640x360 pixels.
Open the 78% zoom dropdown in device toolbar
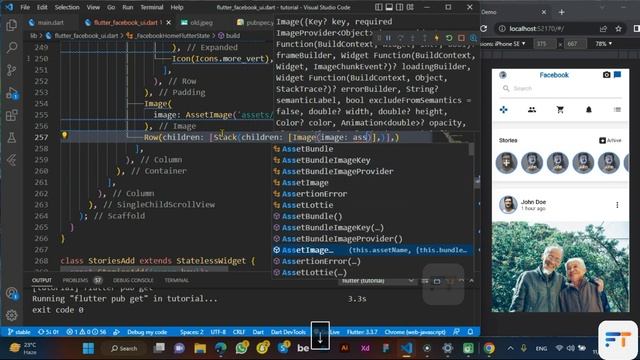tap(603, 43)
